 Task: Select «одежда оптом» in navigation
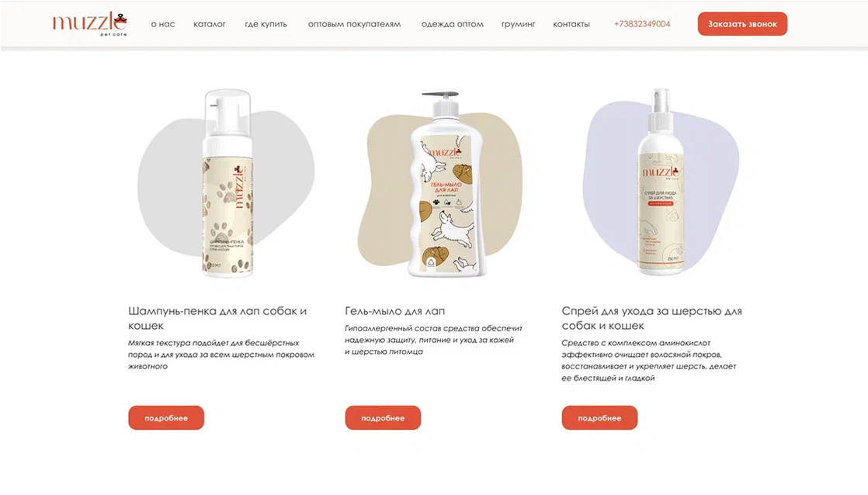453,24
